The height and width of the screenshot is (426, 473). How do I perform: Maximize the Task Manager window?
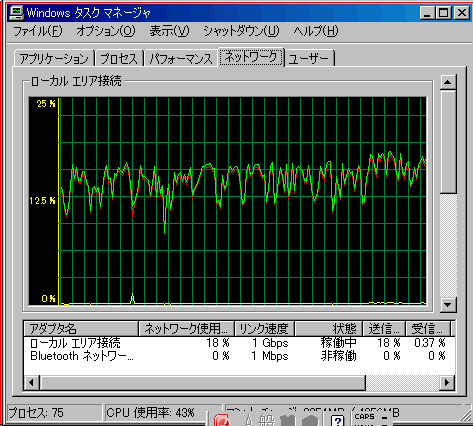point(444,13)
